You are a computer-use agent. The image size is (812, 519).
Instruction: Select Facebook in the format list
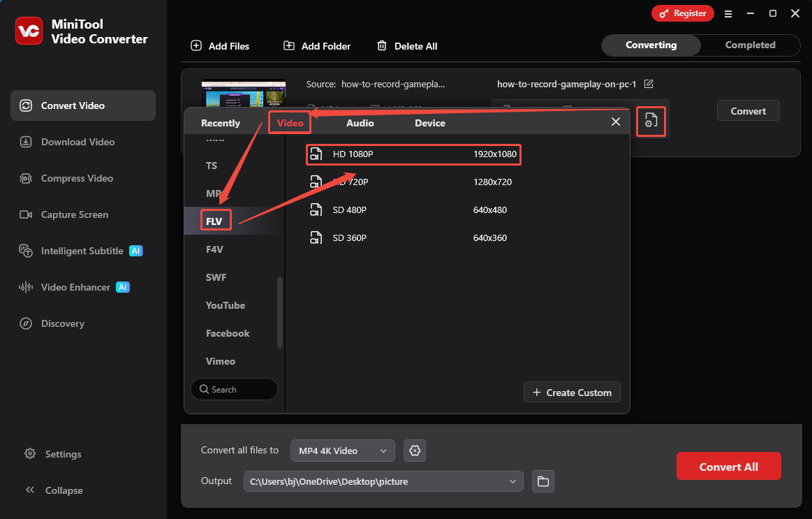point(228,333)
